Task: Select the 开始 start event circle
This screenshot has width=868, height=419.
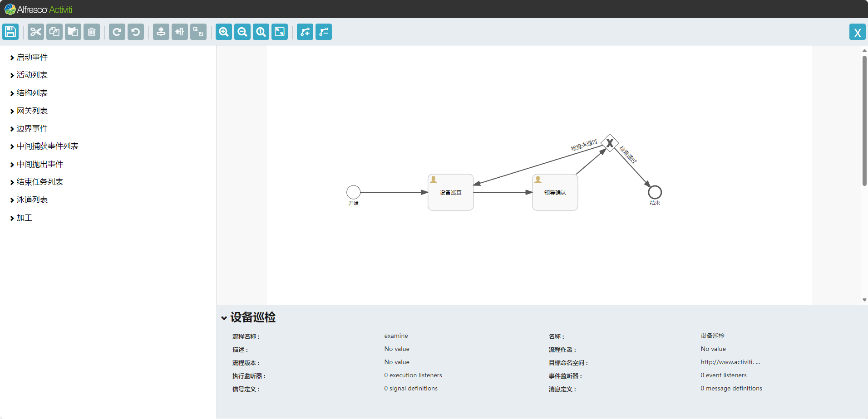Action: (353, 192)
